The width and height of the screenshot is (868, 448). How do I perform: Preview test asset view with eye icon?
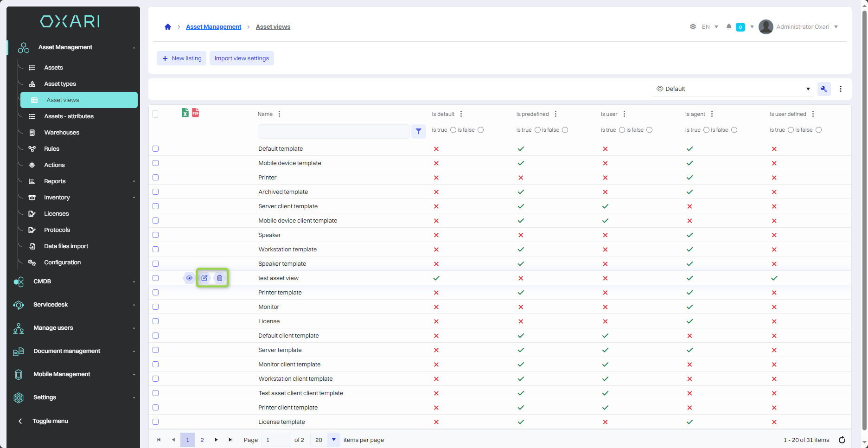pyautogui.click(x=189, y=278)
